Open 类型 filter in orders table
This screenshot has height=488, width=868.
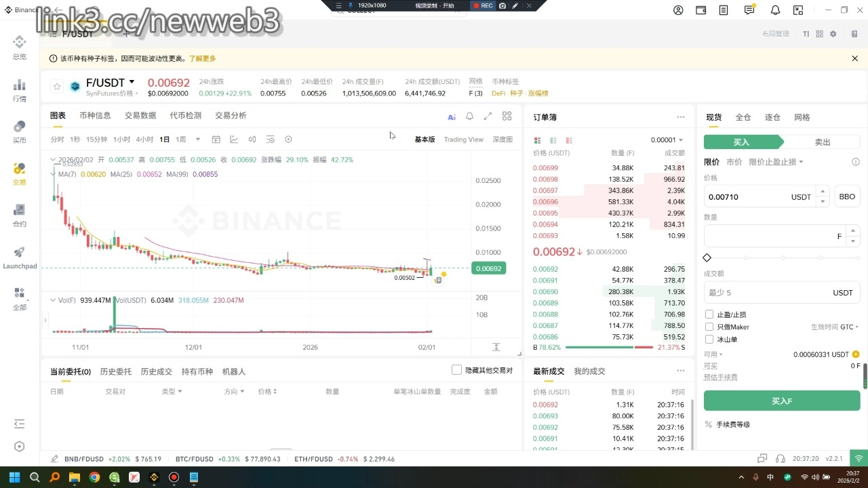[x=172, y=391]
